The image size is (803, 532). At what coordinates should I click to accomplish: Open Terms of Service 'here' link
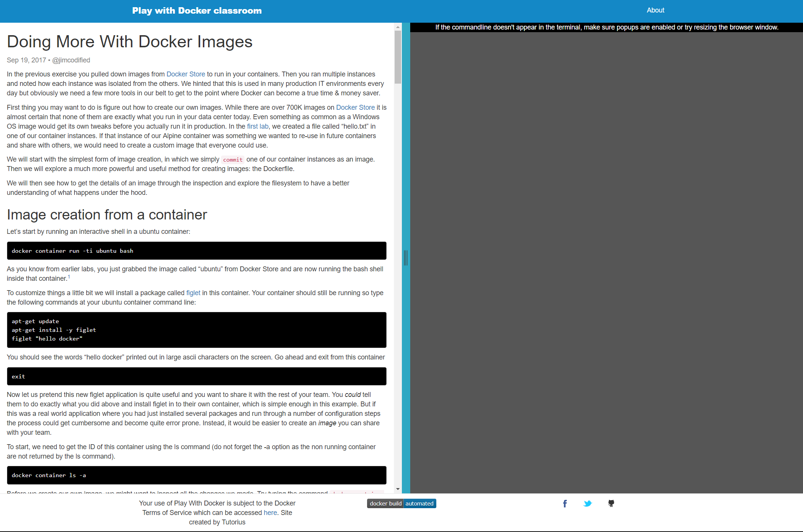(x=270, y=513)
